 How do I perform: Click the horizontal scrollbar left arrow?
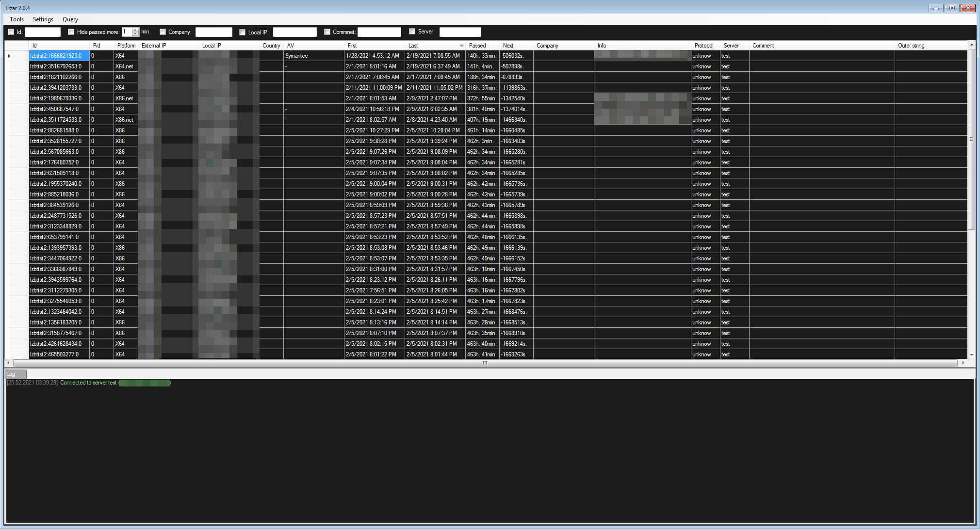(x=8, y=363)
